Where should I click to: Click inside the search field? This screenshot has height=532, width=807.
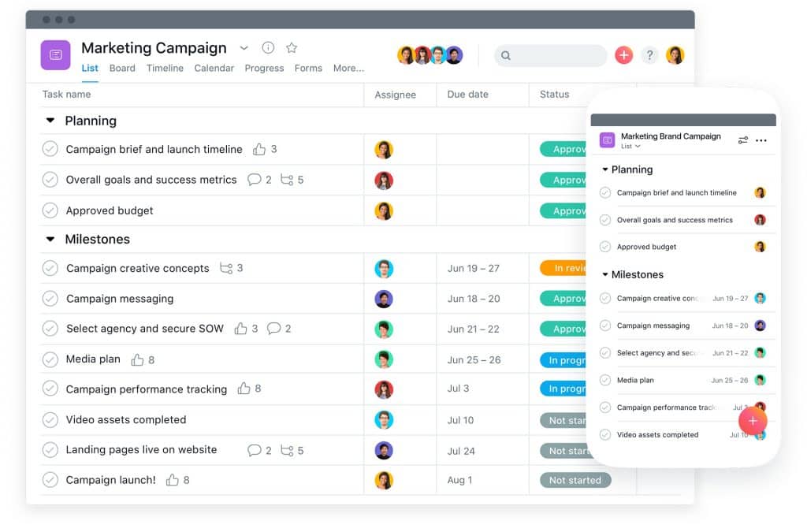(552, 55)
